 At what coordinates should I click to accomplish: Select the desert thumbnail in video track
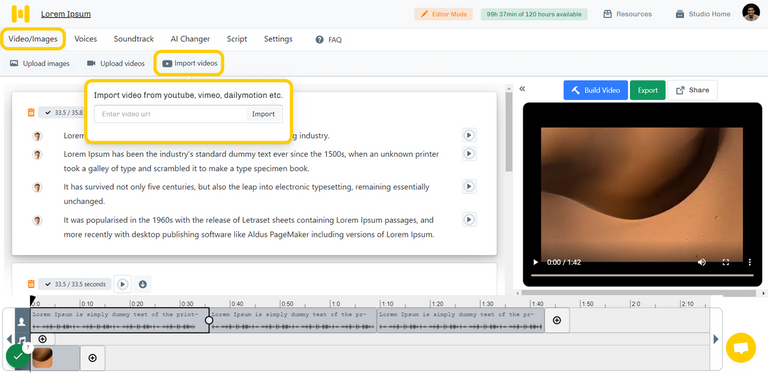[43, 358]
